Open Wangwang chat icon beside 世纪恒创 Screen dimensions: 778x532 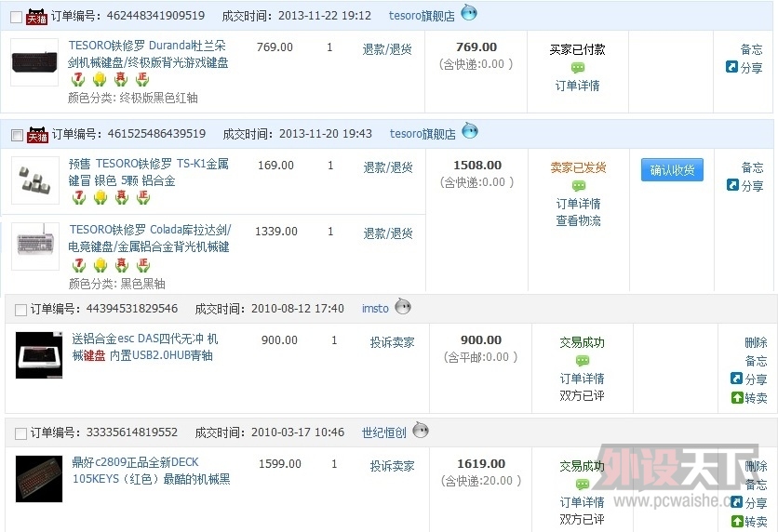click(x=421, y=430)
